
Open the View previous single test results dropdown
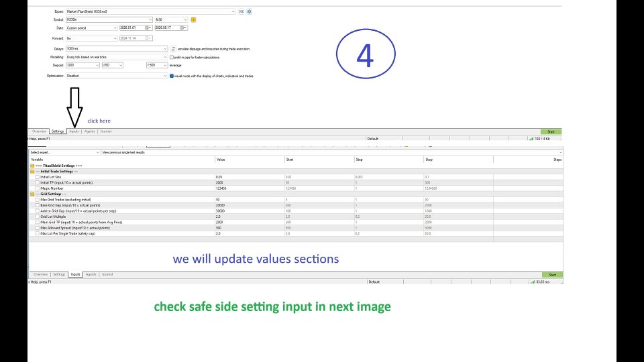coord(332,152)
